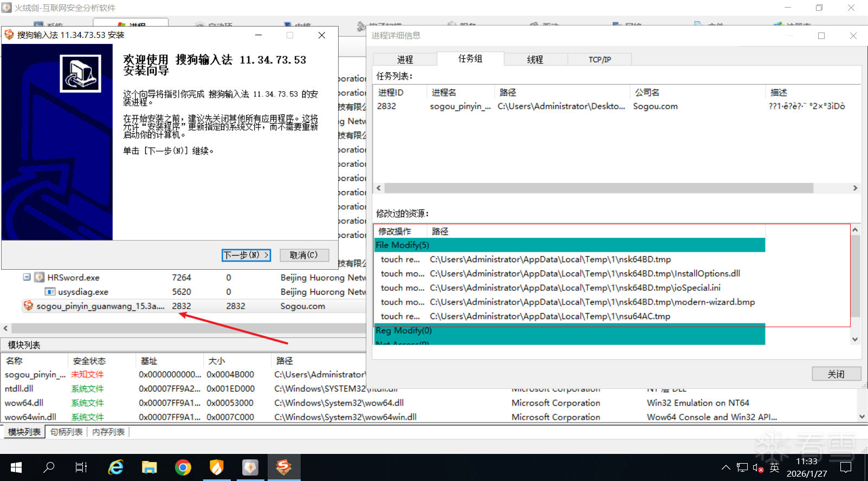This screenshot has width=868, height=481.
Task: Click the Windows Start button
Action: [16, 467]
